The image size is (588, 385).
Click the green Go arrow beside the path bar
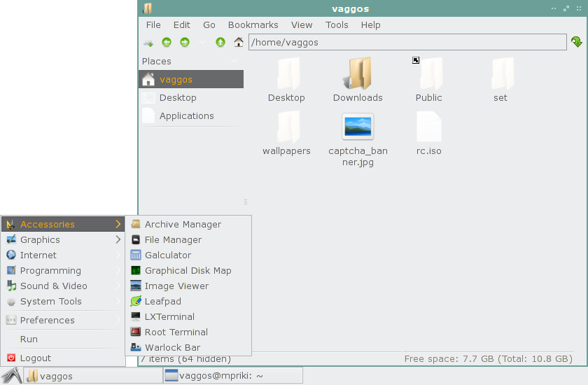tap(577, 42)
